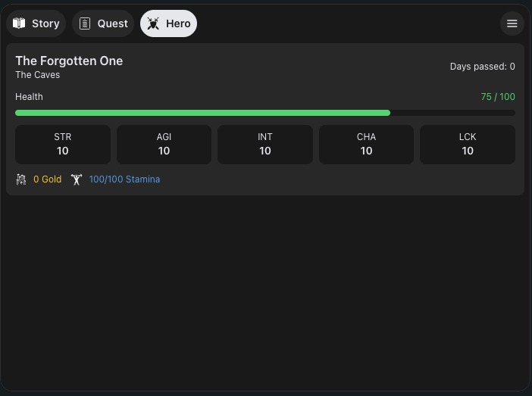Select the STR stat box

[63, 145]
